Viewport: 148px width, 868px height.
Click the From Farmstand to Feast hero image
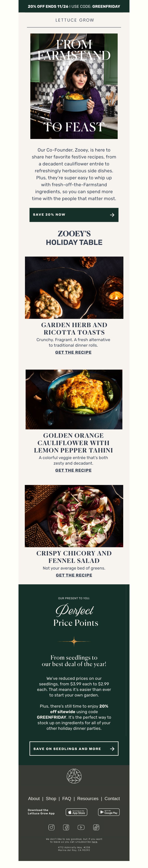click(x=74, y=86)
